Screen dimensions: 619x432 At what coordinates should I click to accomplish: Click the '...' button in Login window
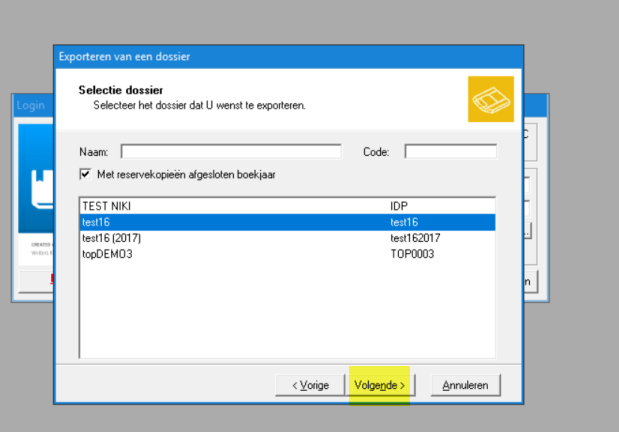click(x=526, y=230)
